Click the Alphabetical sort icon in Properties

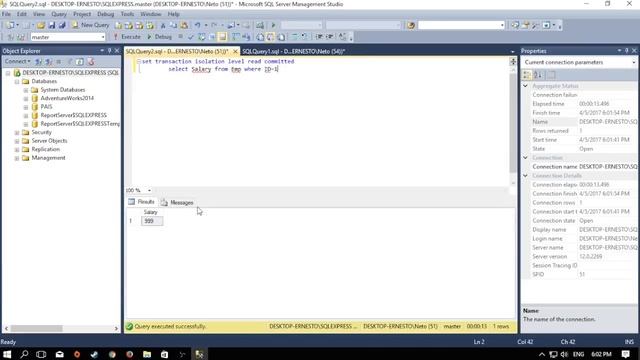538,75
